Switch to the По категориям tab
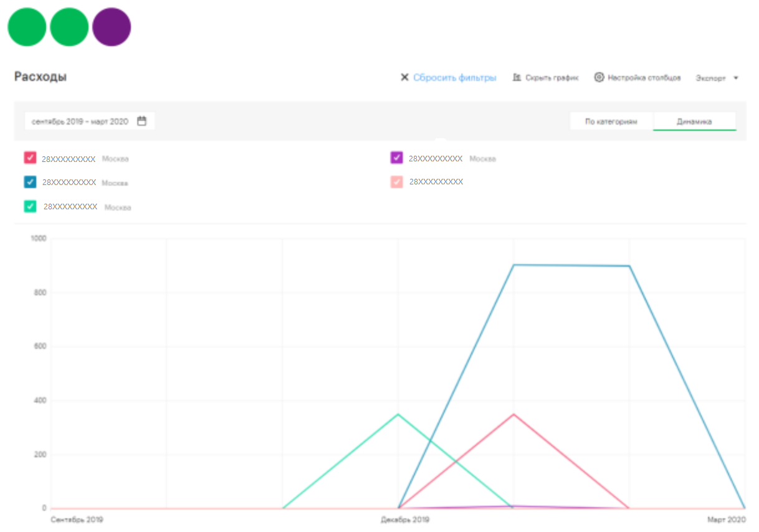The width and height of the screenshot is (759, 532). [x=611, y=121]
